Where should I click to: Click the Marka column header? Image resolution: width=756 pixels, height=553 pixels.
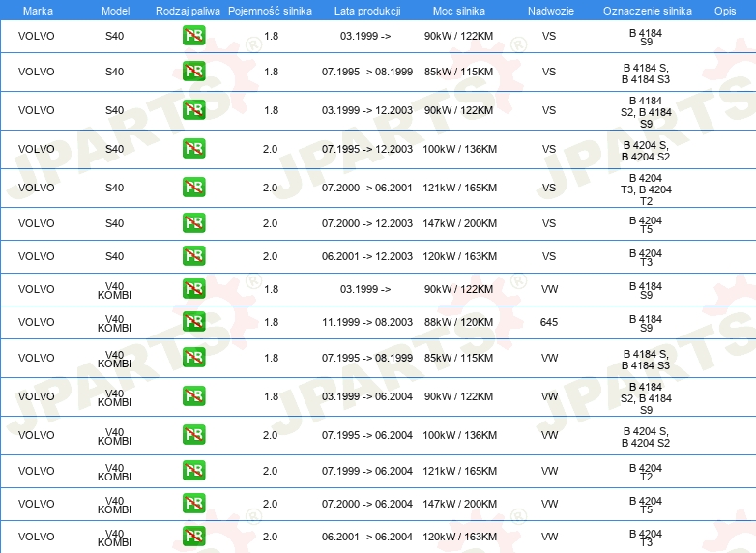coord(38,11)
